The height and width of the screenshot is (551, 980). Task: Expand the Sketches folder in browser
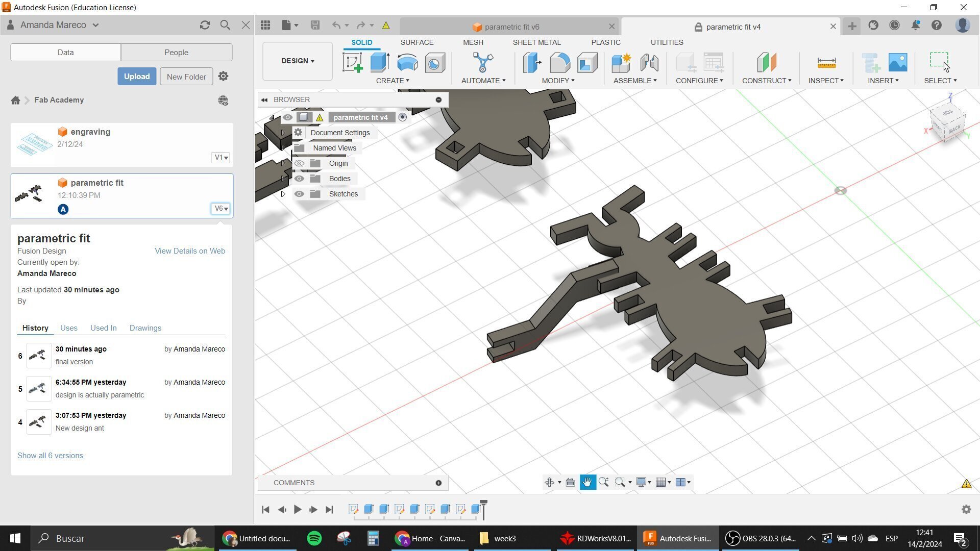(283, 194)
